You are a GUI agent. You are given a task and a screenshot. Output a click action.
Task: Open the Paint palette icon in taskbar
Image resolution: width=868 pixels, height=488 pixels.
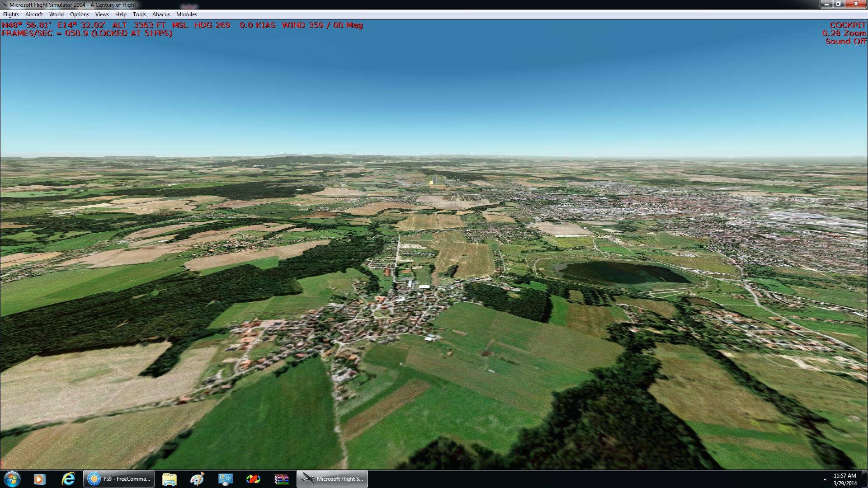(x=197, y=479)
